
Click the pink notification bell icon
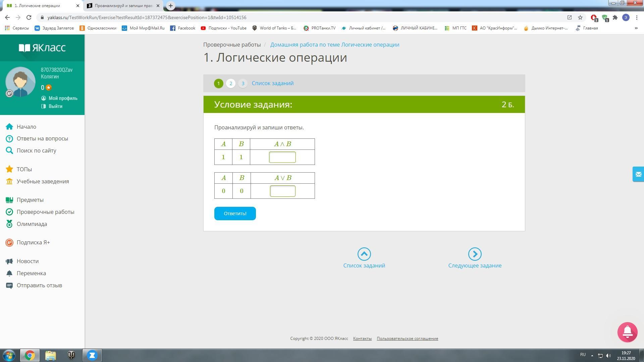point(627,332)
